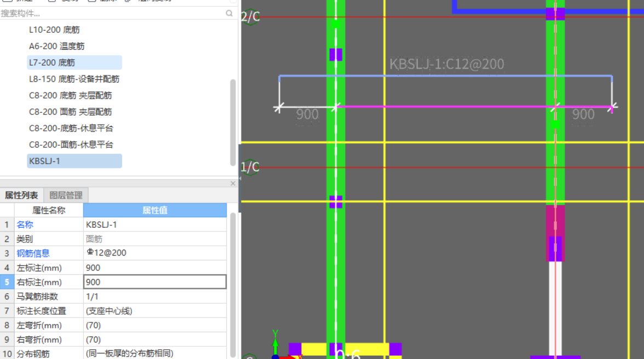Click the 属性值 column header
This screenshot has height=359, width=644.
155,211
